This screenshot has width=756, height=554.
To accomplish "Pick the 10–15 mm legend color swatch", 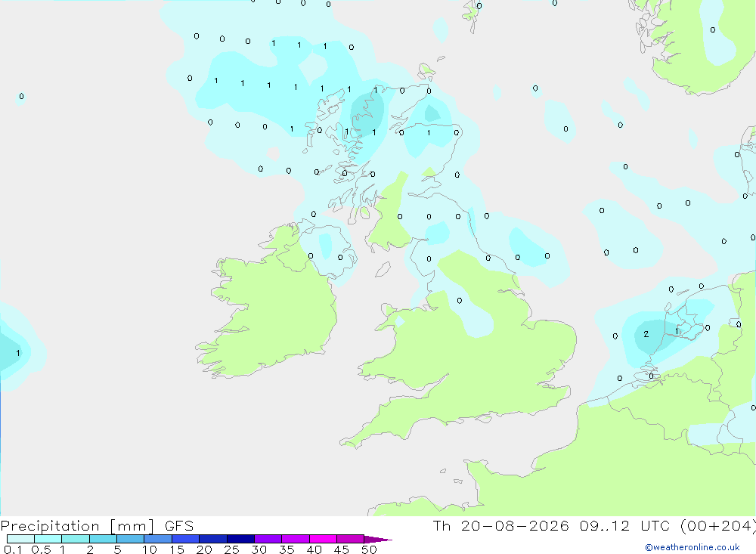I will click(x=158, y=539).
